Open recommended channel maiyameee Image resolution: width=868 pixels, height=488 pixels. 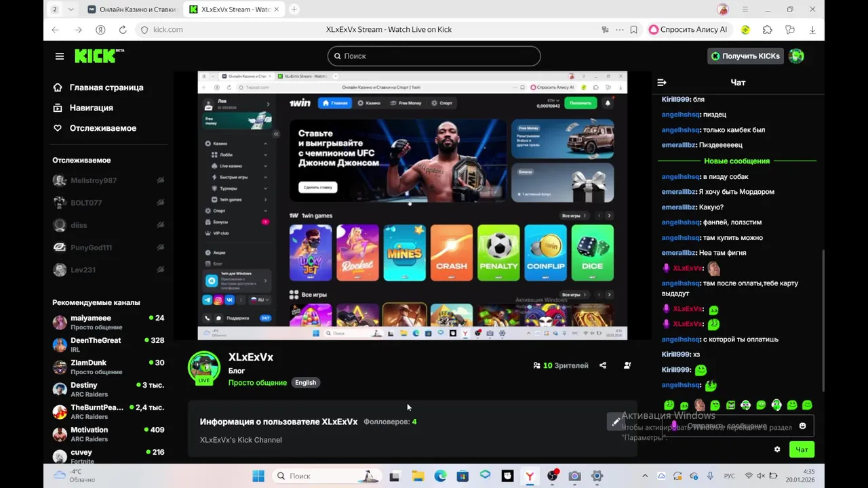point(108,322)
